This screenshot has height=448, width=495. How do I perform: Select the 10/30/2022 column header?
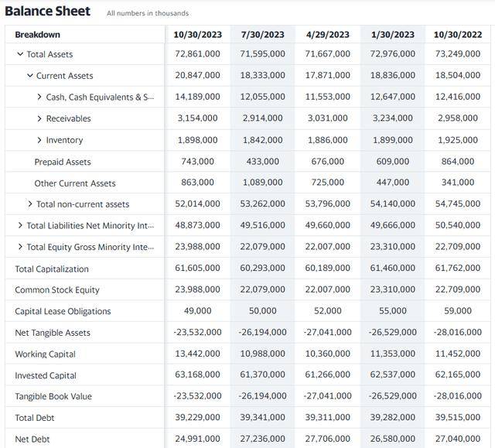point(458,34)
